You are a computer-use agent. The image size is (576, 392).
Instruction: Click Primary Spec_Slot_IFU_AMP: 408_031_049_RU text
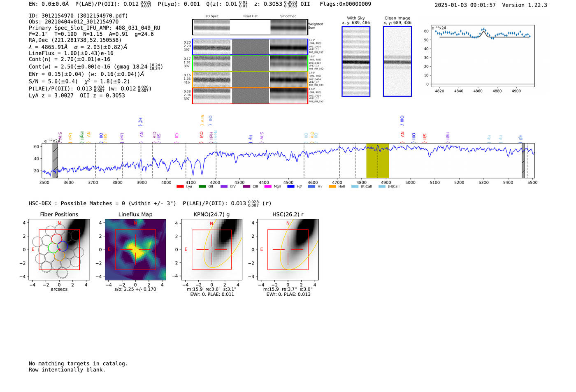point(95,28)
